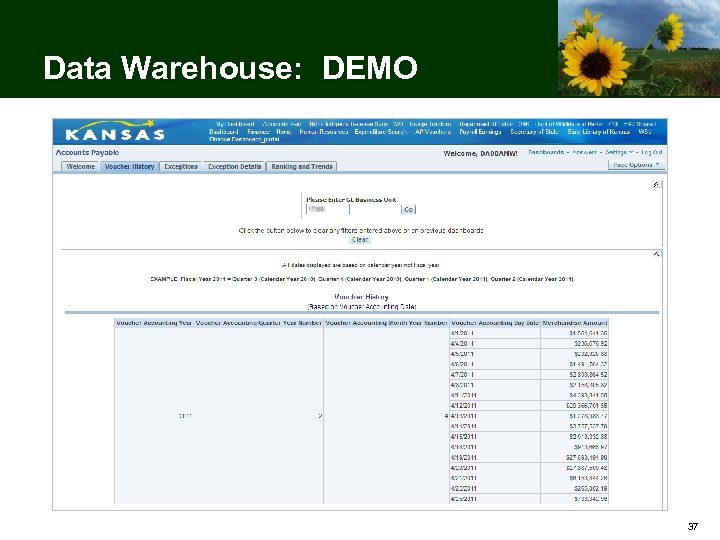Screen dimensions: 720x540
Task: Click Voucher Accounting Quarter Year Number header
Action: point(259,323)
